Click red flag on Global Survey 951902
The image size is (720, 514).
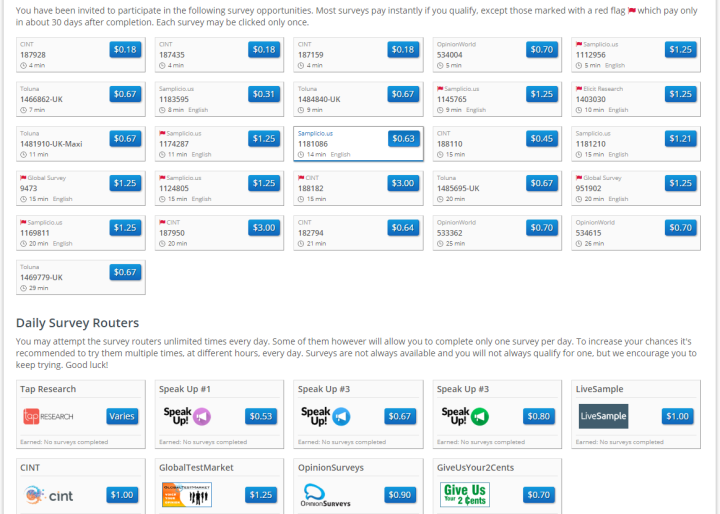coord(579,178)
